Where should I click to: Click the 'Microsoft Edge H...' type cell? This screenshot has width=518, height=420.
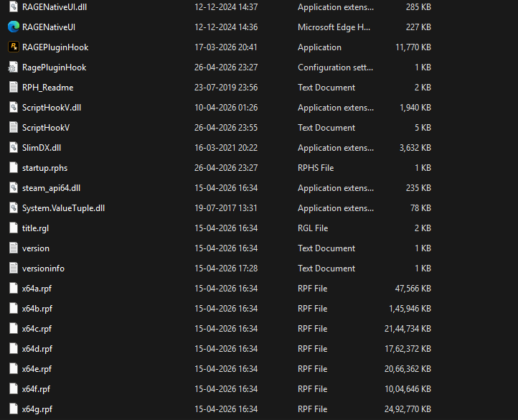pos(334,27)
